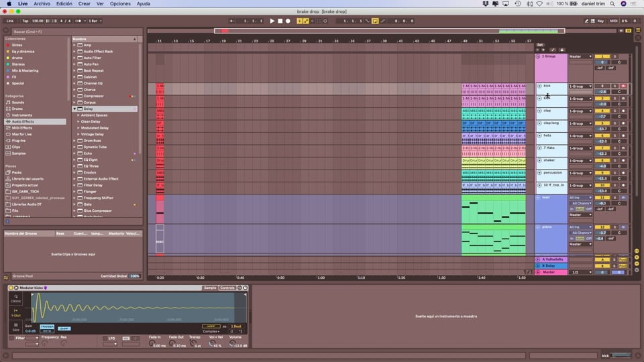Image resolution: width=644 pixels, height=362 pixels.
Task: Select drums collection in browser
Action: [17, 58]
